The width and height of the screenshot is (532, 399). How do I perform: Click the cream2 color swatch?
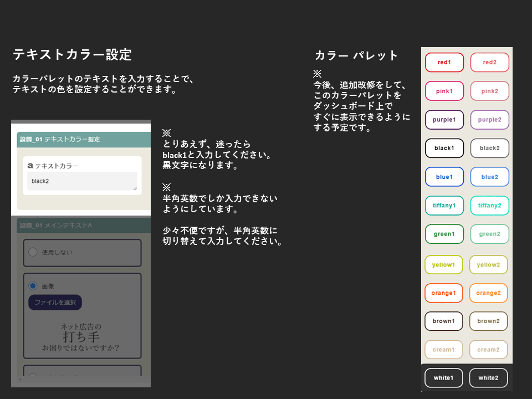coord(488,350)
